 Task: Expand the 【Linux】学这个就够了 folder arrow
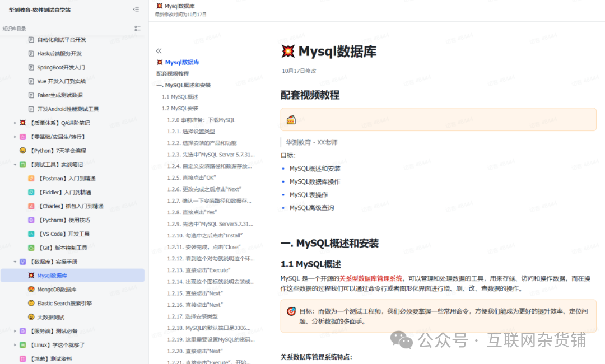(15, 345)
